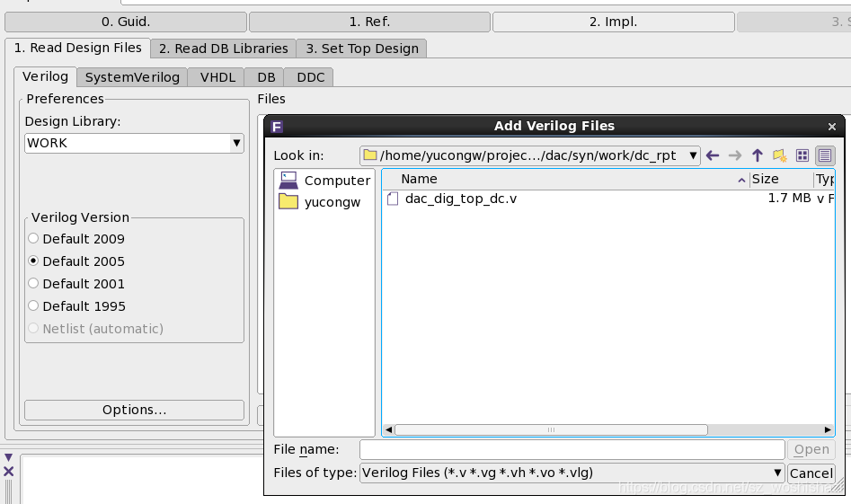Switch file dialog to icon grid view
This screenshot has height=504, width=851.
(802, 155)
